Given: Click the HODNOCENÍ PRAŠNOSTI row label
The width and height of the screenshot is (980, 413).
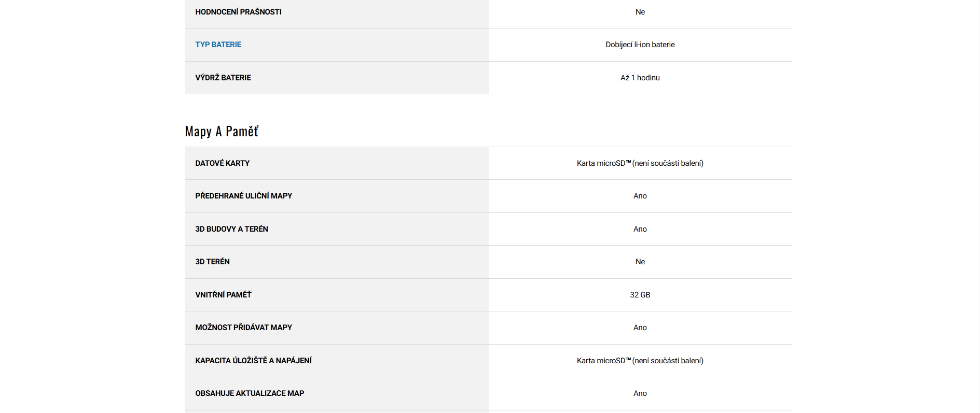Looking at the screenshot, I should pos(238,12).
